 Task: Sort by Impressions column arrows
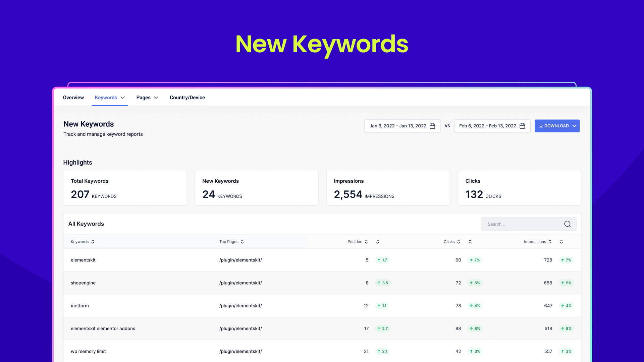pyautogui.click(x=550, y=242)
